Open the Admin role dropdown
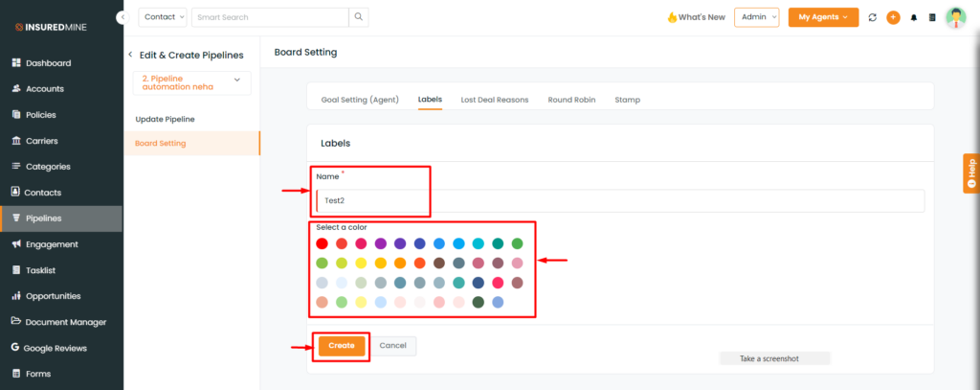This screenshot has width=980, height=390. 757,17
